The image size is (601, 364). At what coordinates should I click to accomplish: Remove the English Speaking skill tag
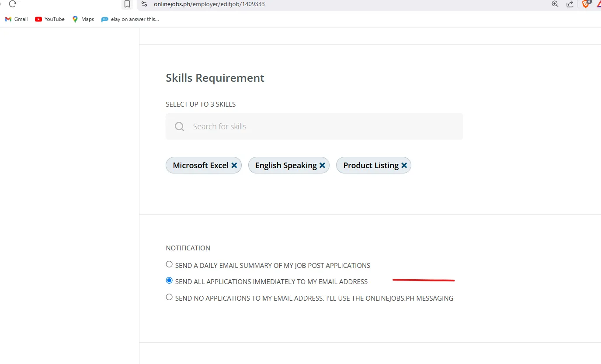coord(322,165)
